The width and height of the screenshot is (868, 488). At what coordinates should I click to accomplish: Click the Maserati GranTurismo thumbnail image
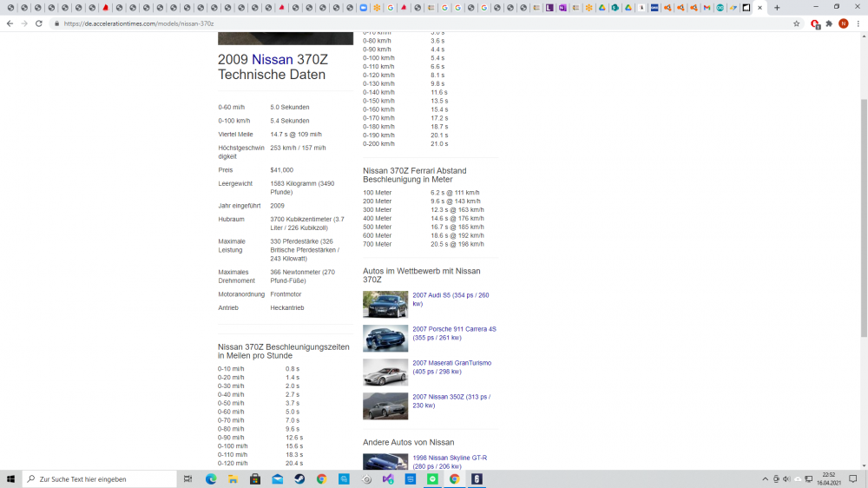[x=385, y=372]
